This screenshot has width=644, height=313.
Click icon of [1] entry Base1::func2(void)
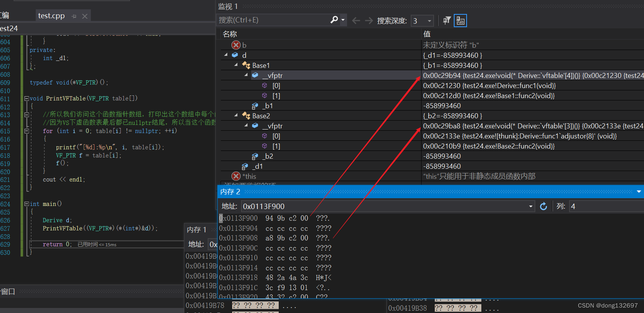pyautogui.click(x=264, y=95)
